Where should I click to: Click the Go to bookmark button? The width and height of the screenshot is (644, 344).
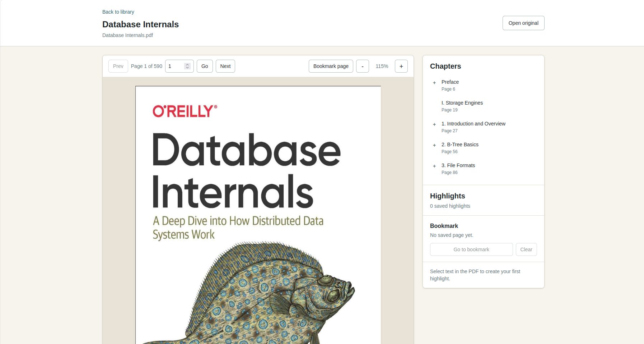point(471,249)
